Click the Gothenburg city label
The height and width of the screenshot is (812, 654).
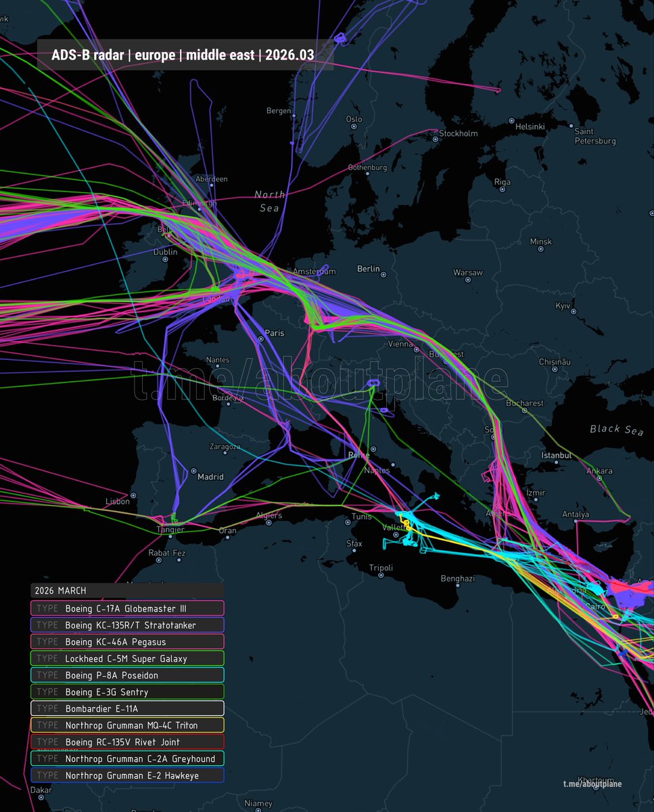click(367, 167)
